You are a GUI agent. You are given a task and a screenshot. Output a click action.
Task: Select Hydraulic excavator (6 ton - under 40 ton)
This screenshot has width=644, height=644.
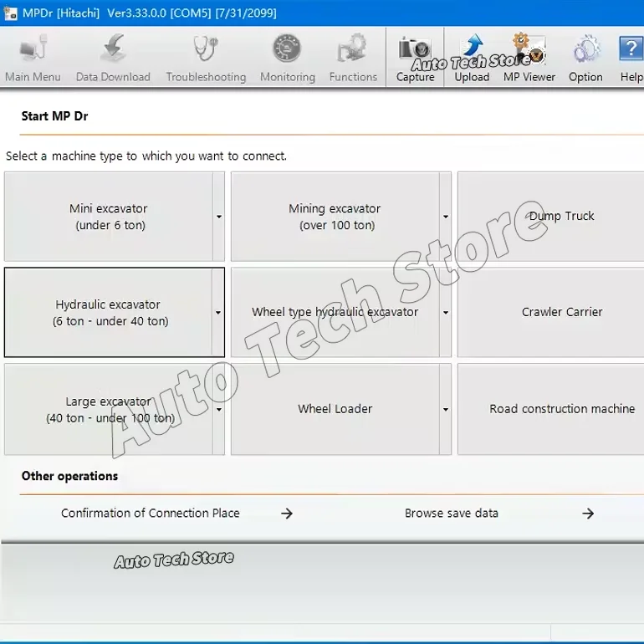pyautogui.click(x=109, y=312)
